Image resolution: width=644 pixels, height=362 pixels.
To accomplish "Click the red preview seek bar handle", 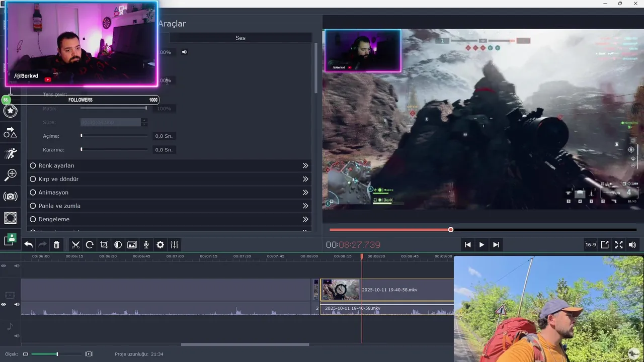I will tap(451, 230).
